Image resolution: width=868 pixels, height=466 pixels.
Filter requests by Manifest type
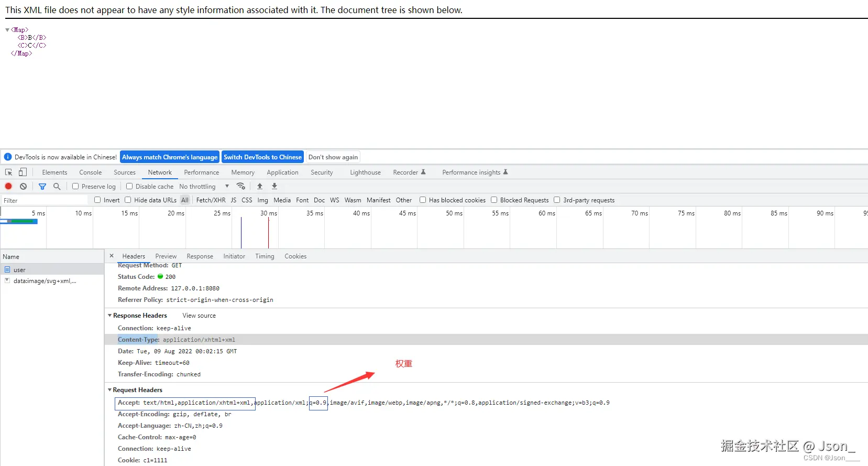click(x=379, y=200)
